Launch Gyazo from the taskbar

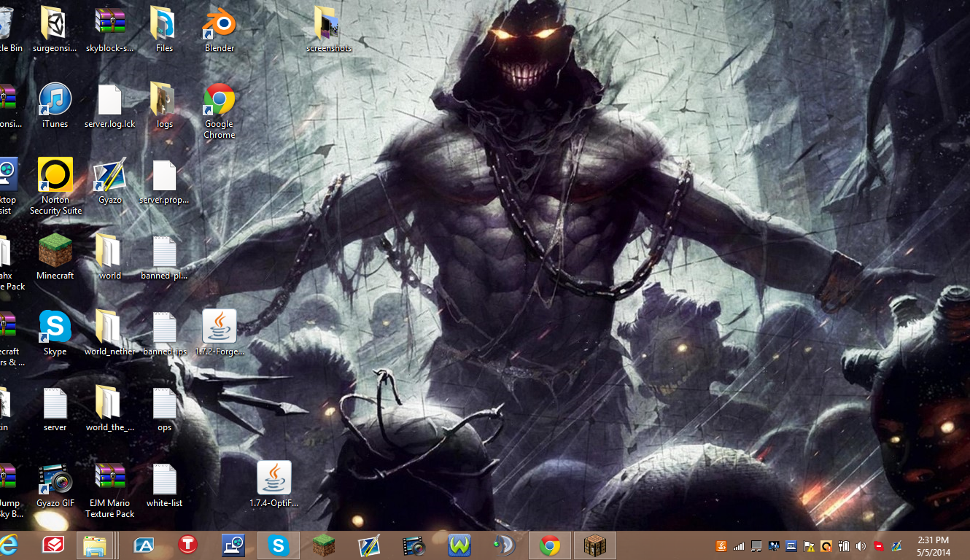click(x=369, y=545)
